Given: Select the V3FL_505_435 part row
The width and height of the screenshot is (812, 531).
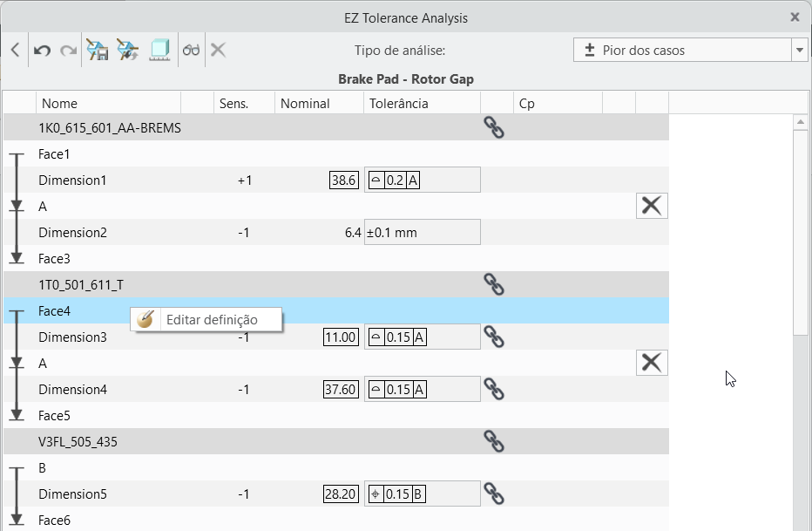Looking at the screenshot, I should tap(336, 441).
